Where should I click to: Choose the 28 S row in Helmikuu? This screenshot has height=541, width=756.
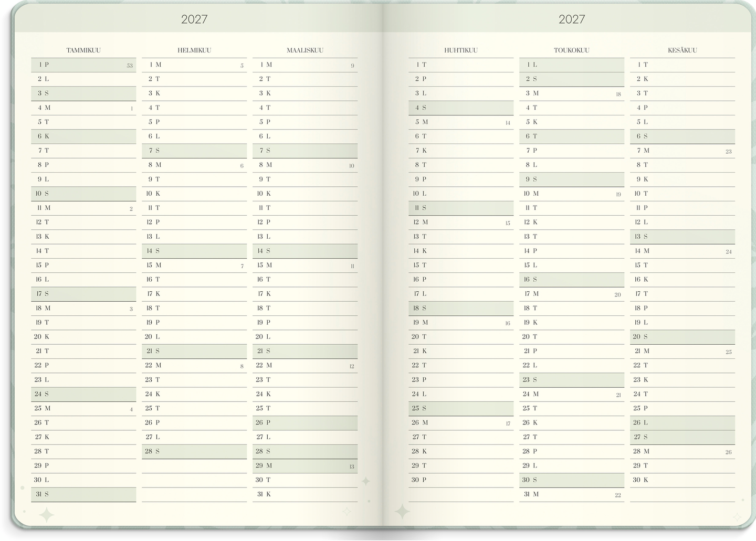(194, 451)
